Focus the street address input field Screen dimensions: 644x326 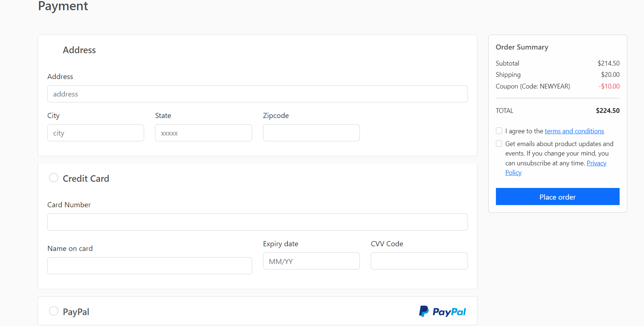point(257,94)
